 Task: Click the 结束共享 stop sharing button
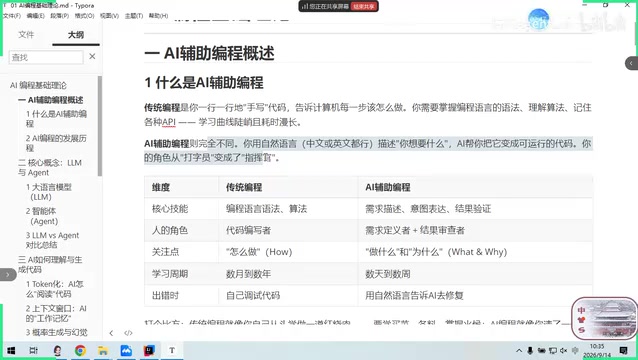(364, 7)
